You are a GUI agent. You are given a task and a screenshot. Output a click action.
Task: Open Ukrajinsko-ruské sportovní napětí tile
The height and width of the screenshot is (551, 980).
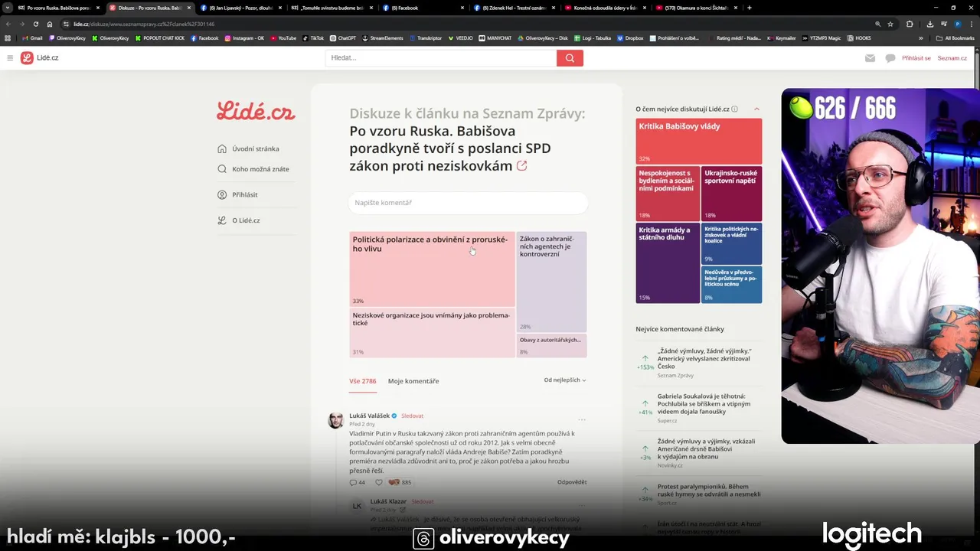(732, 194)
